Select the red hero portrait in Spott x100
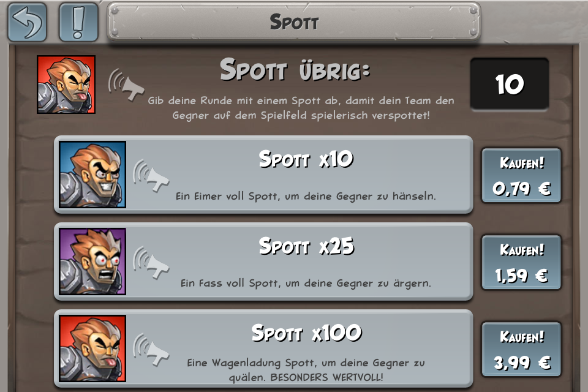 coord(92,349)
